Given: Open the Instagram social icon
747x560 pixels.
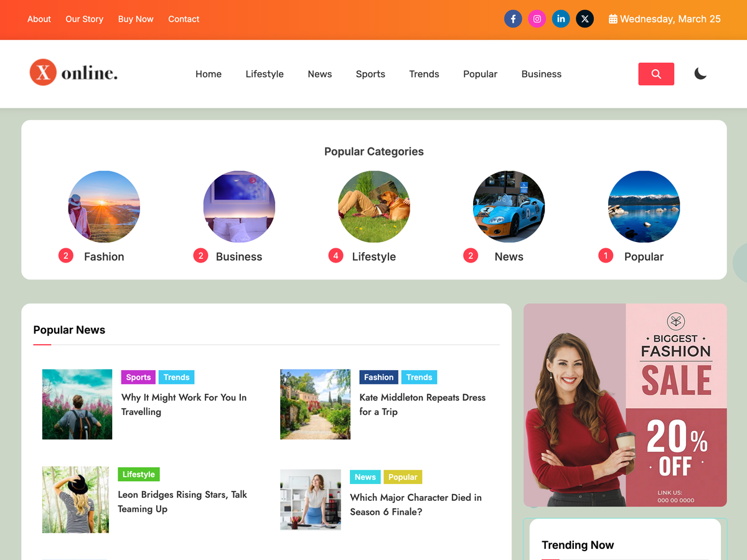Looking at the screenshot, I should tap(537, 19).
